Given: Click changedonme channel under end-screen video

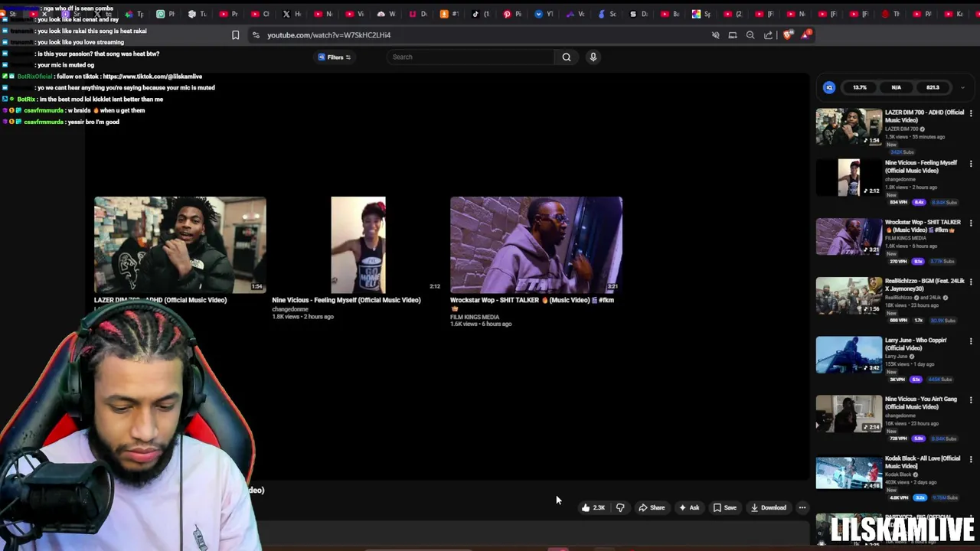Looking at the screenshot, I should (290, 309).
